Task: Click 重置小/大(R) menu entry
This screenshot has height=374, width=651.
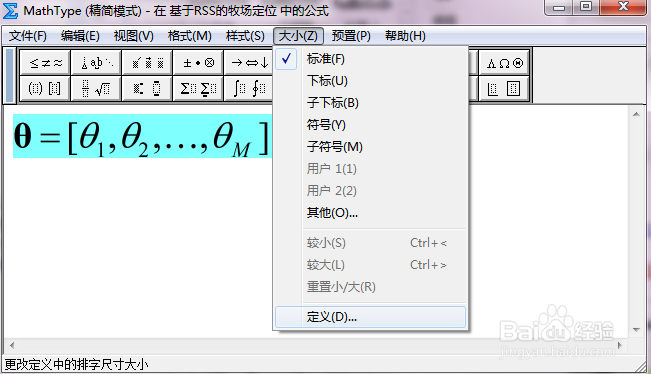Action: click(x=370, y=287)
